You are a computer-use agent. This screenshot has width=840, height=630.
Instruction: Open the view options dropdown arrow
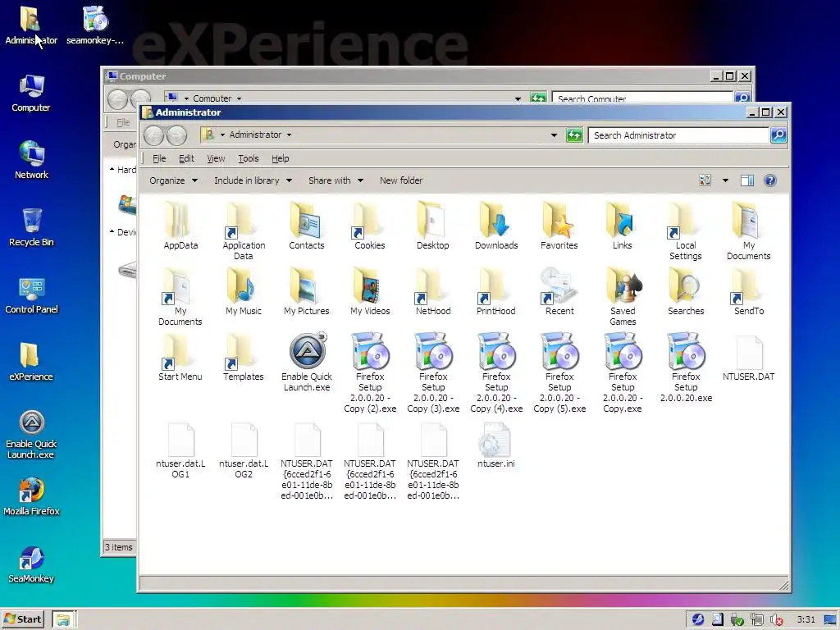[725, 180]
